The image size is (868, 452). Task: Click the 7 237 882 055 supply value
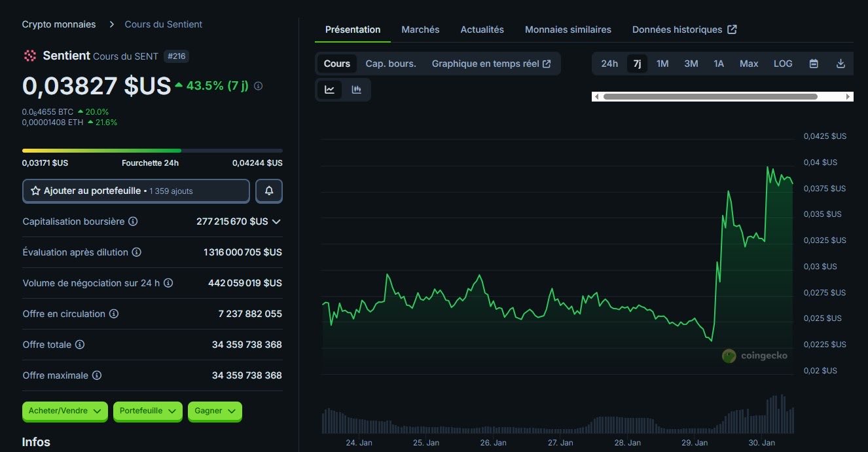coord(250,314)
